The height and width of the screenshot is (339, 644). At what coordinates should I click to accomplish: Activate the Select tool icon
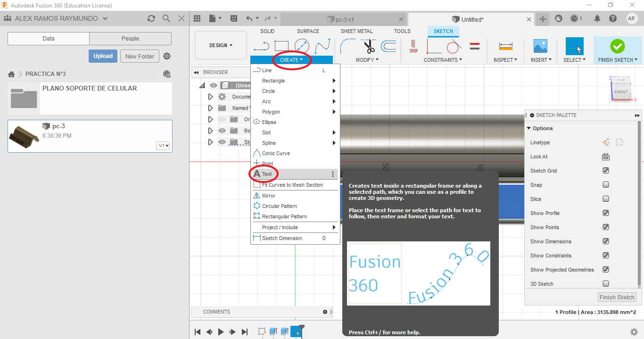(x=574, y=46)
